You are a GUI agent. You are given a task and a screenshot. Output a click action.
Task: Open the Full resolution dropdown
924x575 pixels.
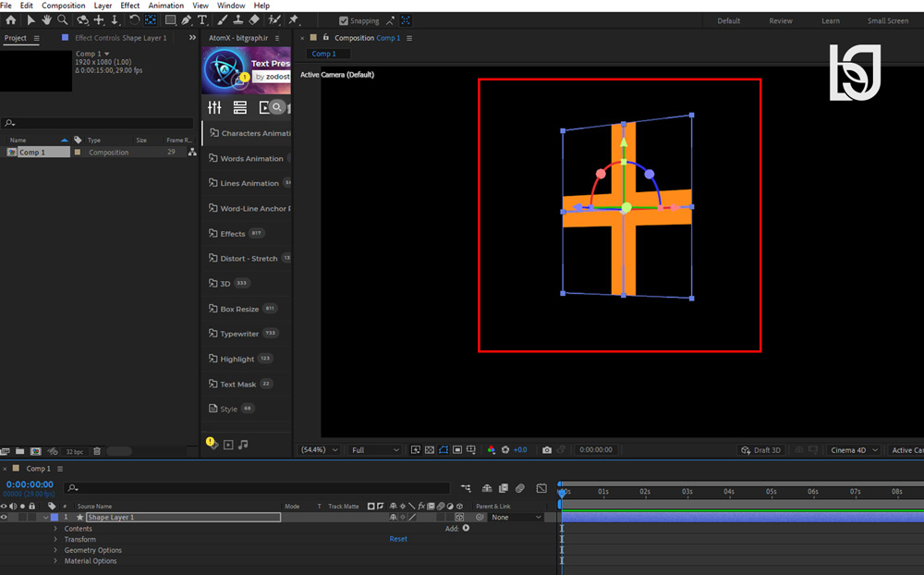tap(375, 450)
